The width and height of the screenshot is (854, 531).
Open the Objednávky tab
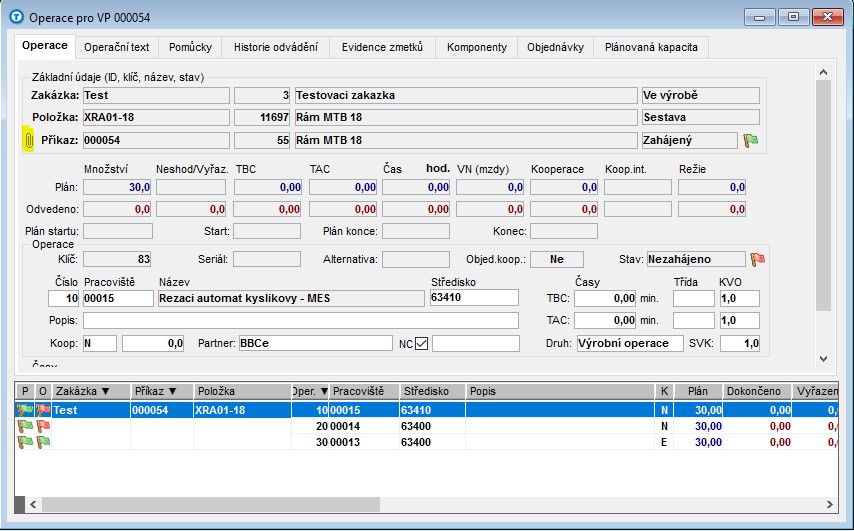555,47
